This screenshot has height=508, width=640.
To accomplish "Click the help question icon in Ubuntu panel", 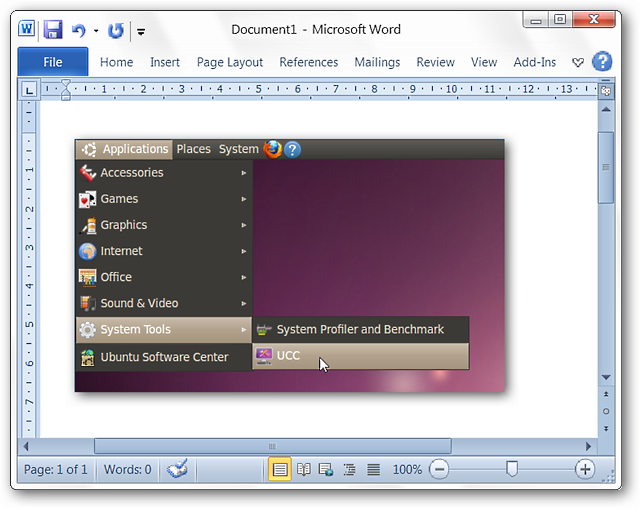I will (x=292, y=150).
